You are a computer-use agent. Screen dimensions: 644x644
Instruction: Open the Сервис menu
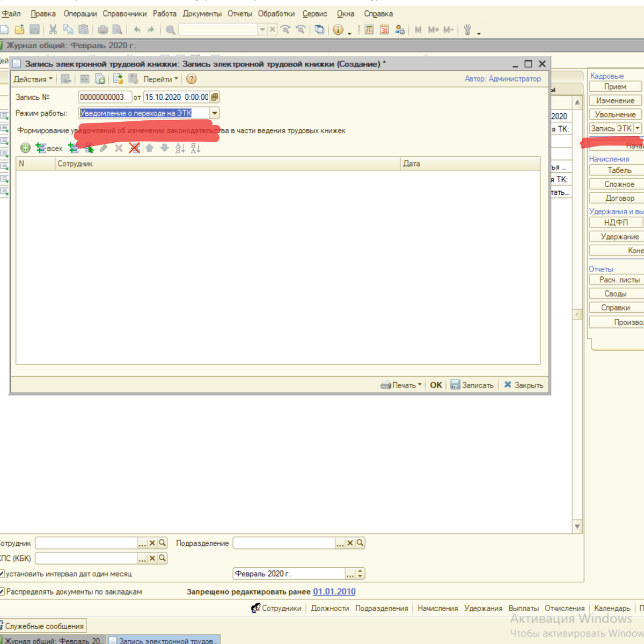[x=314, y=13]
